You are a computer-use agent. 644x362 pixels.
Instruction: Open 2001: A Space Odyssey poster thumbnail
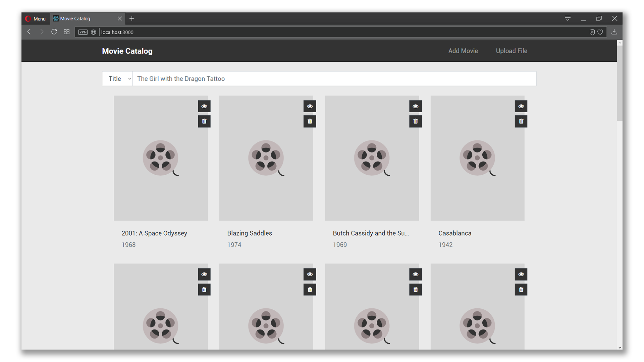point(160,158)
